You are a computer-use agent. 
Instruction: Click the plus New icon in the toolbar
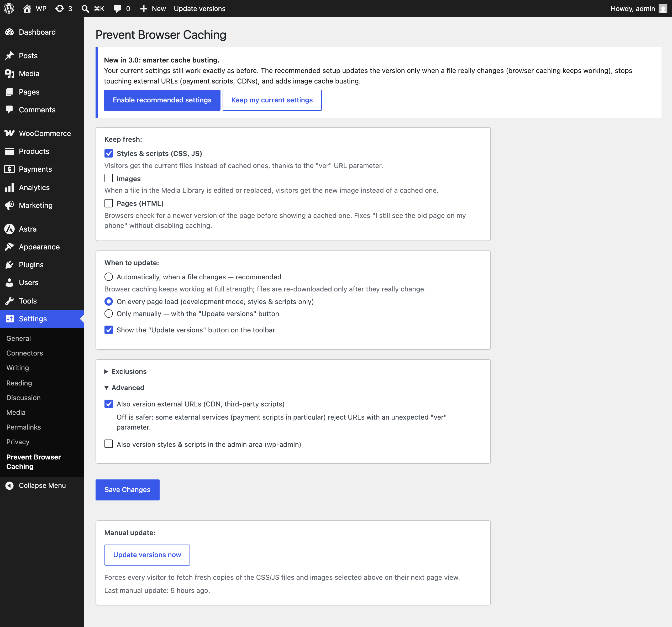tap(143, 8)
